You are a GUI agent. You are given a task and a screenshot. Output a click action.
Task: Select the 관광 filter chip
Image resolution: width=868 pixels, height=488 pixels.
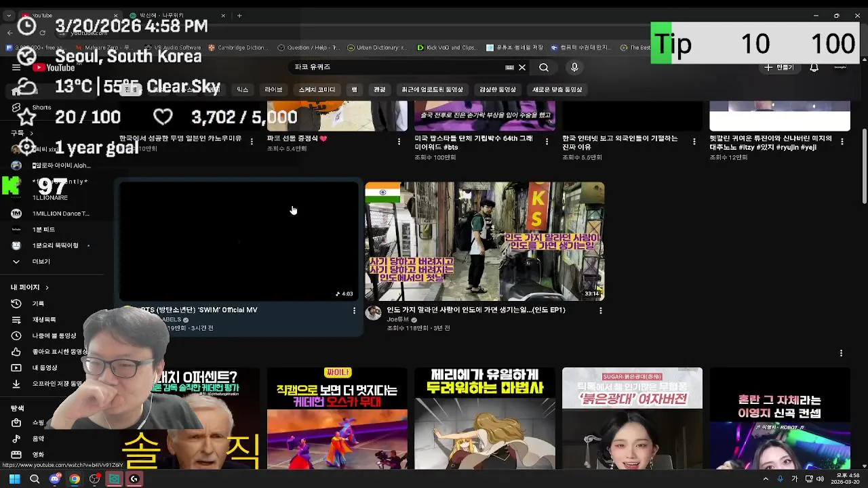pos(380,89)
